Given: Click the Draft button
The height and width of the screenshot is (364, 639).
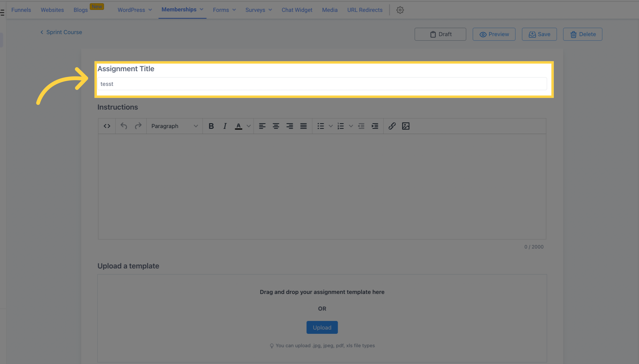Looking at the screenshot, I should coord(440,34).
